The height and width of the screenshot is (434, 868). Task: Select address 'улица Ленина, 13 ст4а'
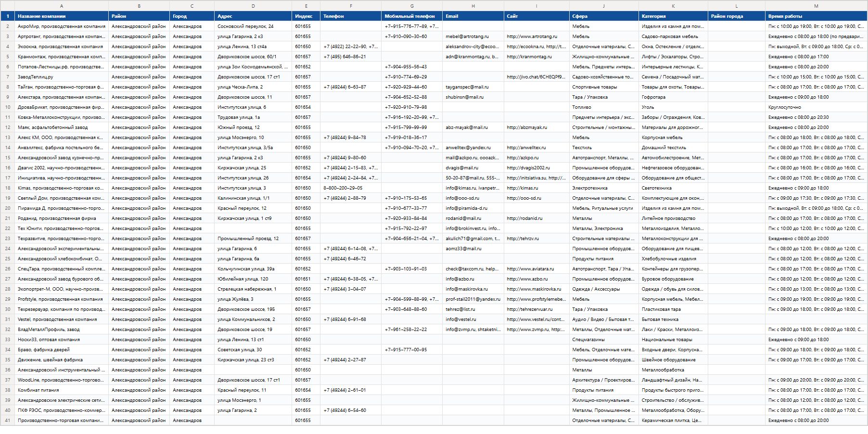[x=253, y=46]
